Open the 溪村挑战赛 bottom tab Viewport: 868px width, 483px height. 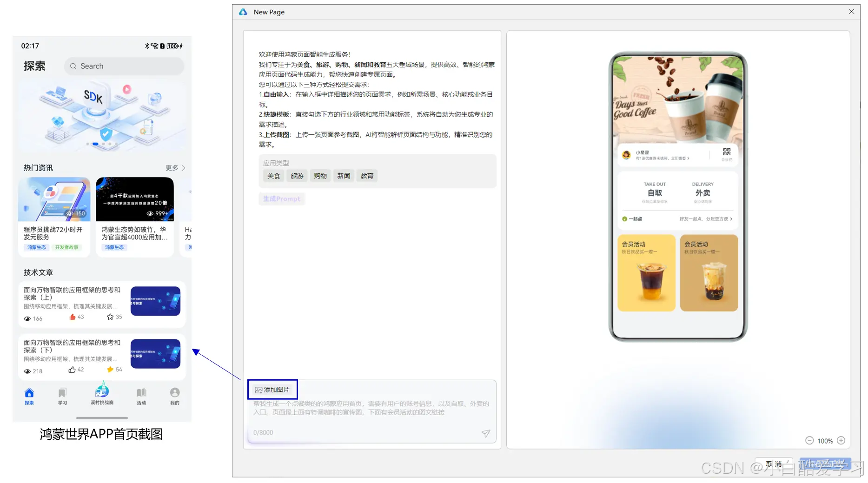pos(102,394)
